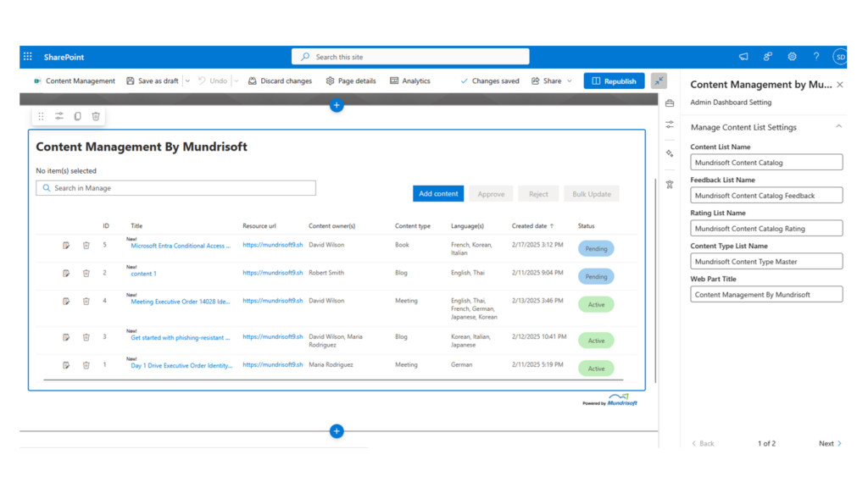
Task: Duplicate the web part with copy icon
Action: [x=77, y=116]
